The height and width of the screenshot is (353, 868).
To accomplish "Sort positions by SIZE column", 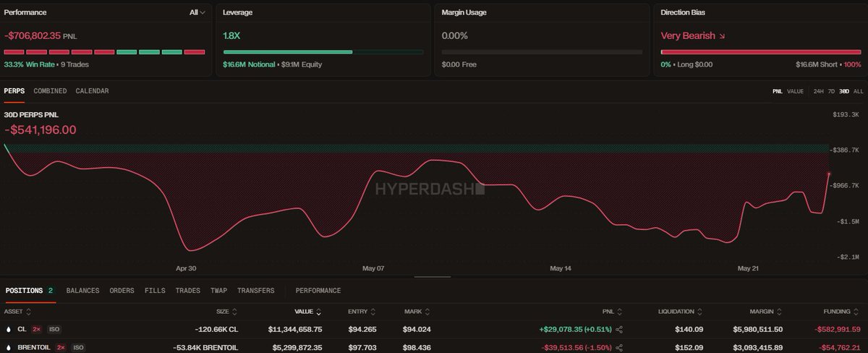I will [x=226, y=312].
